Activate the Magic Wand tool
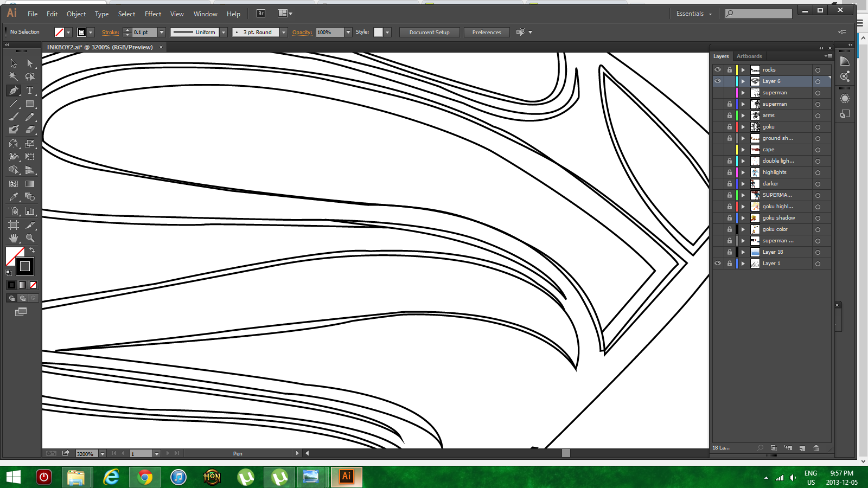The image size is (868, 488). tap(13, 76)
